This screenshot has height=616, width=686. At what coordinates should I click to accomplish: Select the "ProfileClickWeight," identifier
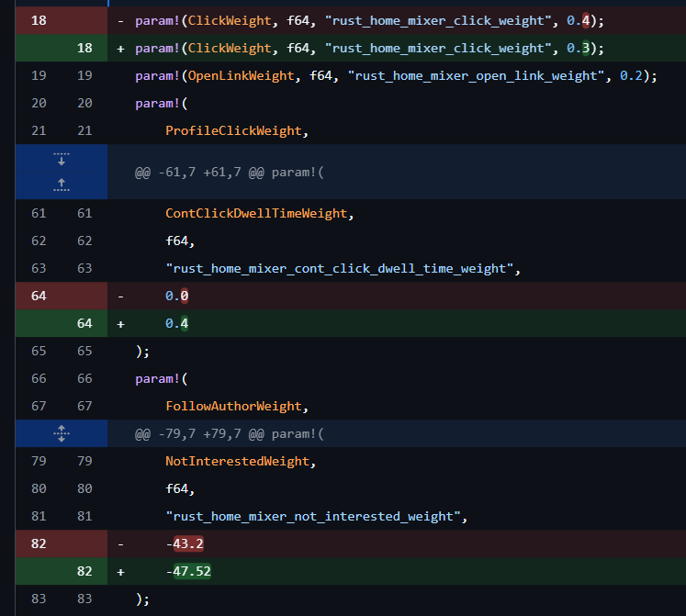coord(237,130)
